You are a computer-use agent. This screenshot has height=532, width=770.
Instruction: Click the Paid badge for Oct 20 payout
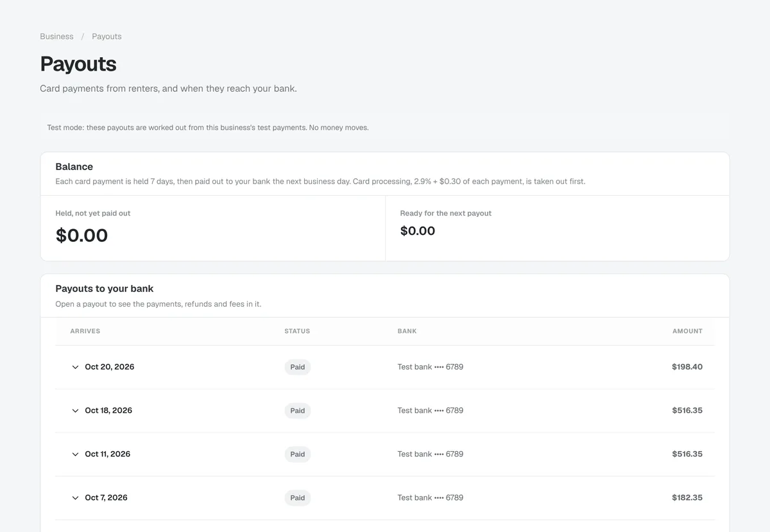tap(298, 367)
